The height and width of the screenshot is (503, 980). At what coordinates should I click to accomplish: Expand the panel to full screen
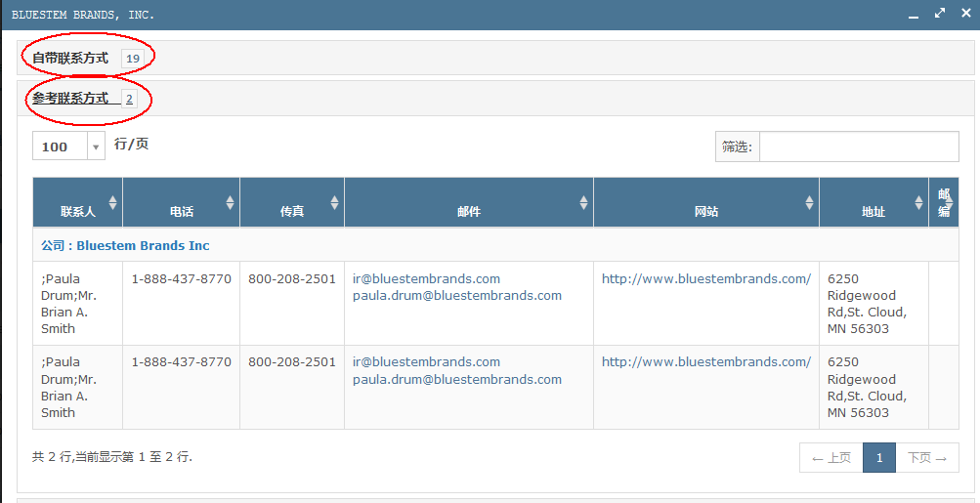click(x=939, y=14)
